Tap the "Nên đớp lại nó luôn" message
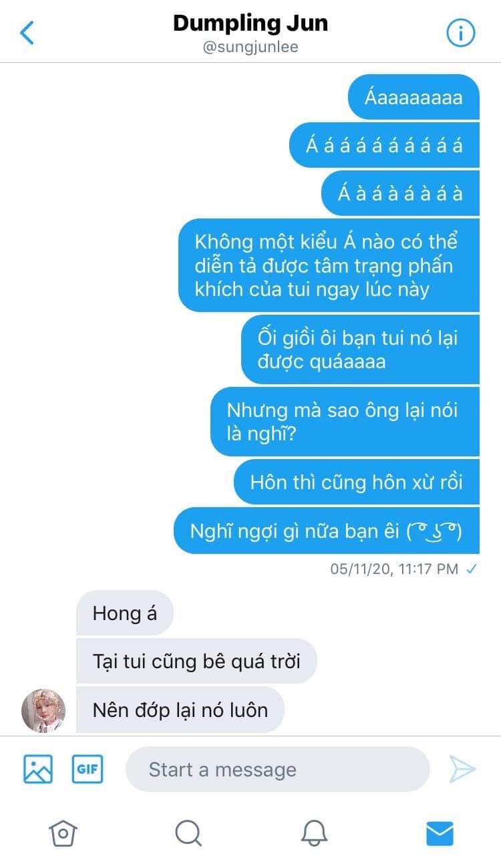Image resolution: width=501 pixels, height=868 pixels. [180, 710]
